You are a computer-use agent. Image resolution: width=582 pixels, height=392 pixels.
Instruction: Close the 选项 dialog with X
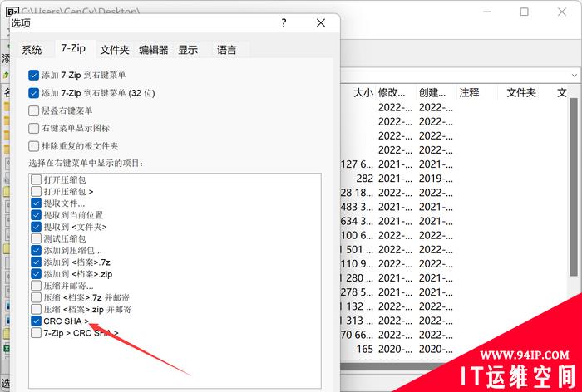(x=321, y=23)
